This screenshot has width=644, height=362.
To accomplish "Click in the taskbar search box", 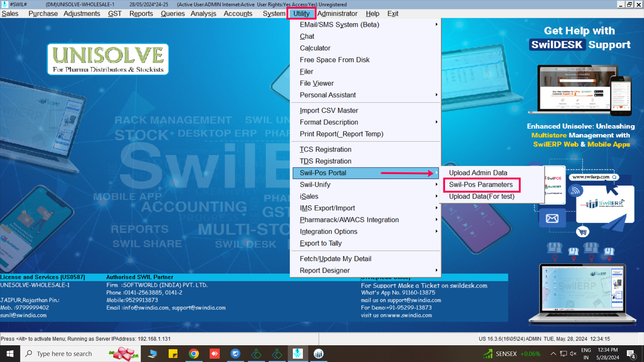I will pos(80,354).
